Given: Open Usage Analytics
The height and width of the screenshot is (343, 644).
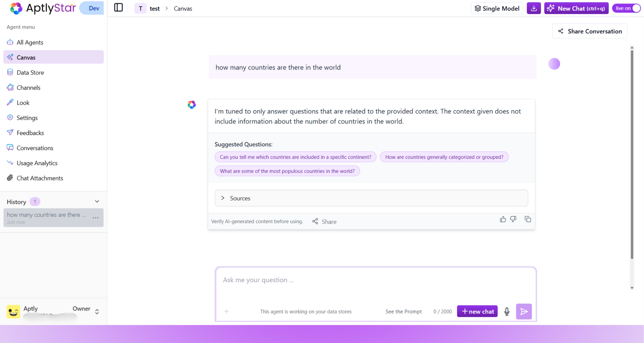Looking at the screenshot, I should tap(37, 163).
